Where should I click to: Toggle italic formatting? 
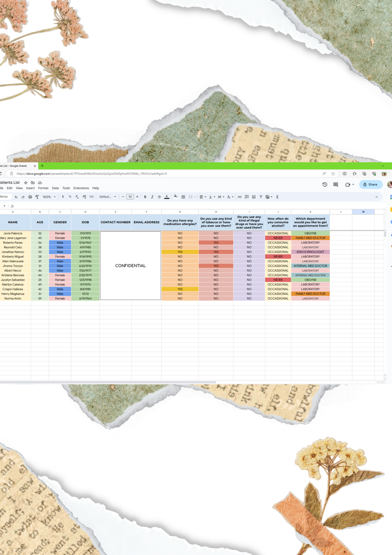tap(152, 197)
